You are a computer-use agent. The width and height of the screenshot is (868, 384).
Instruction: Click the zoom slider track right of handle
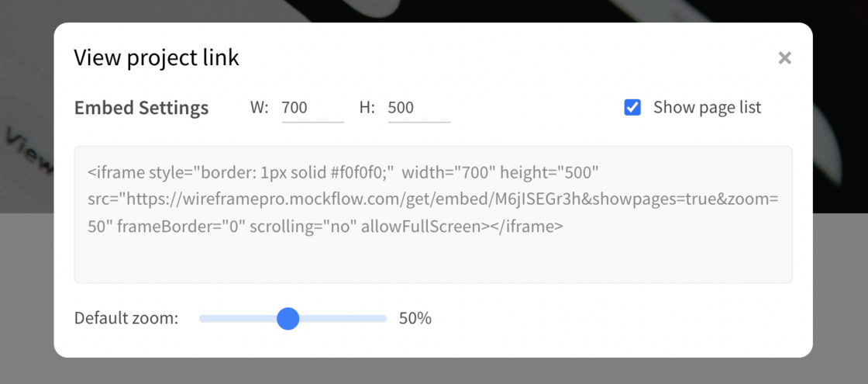(343, 319)
